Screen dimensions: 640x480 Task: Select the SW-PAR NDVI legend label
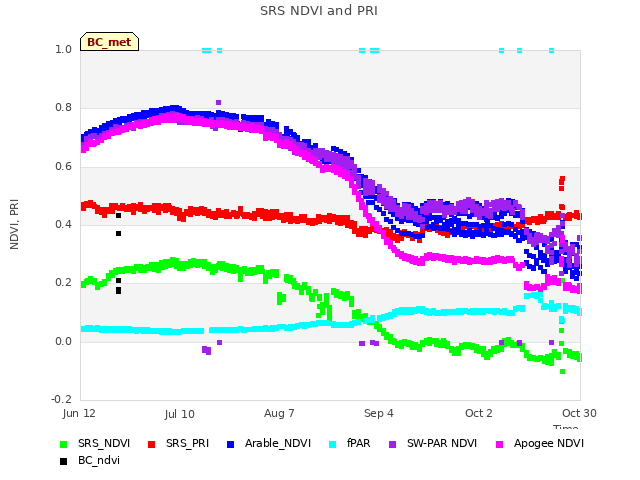[442, 444]
